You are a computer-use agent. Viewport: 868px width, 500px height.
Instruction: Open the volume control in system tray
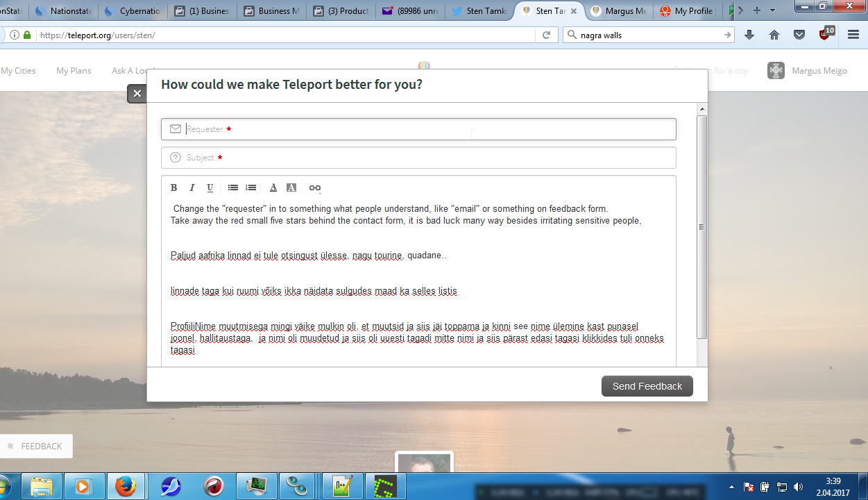(x=799, y=487)
